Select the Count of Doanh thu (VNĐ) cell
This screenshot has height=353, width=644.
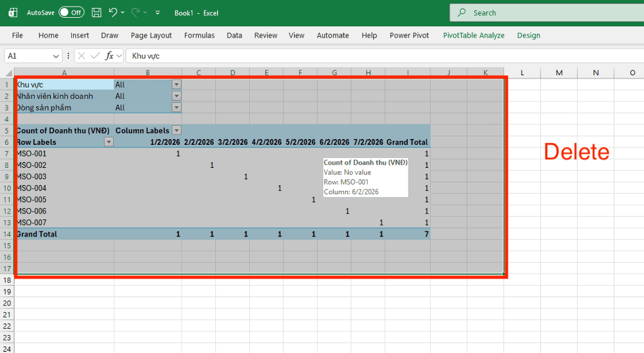(x=64, y=130)
